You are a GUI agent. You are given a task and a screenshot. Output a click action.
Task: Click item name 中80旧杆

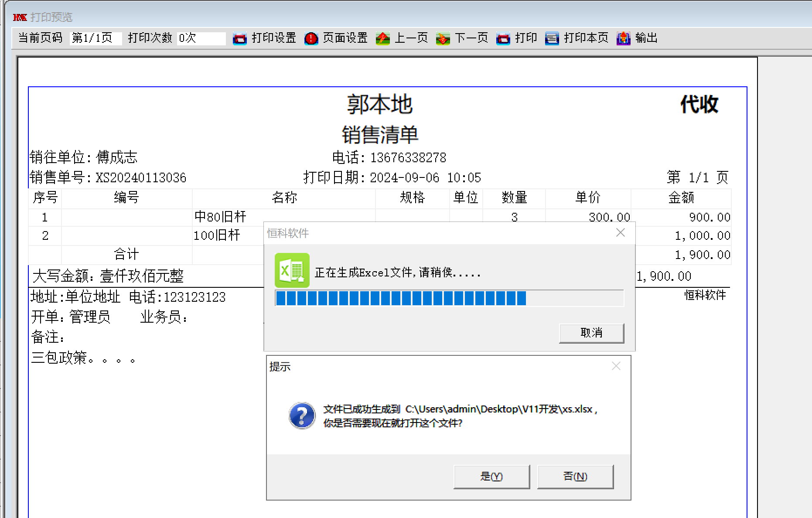220,217
